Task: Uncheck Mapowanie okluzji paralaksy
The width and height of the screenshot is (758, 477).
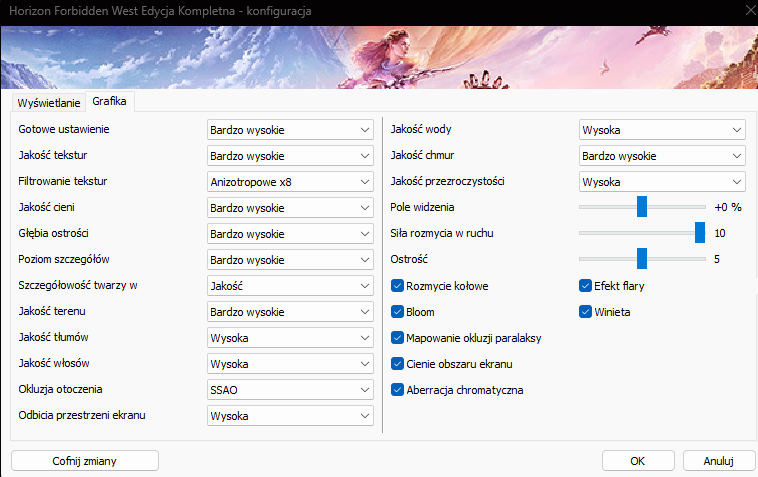Action: pyautogui.click(x=397, y=338)
